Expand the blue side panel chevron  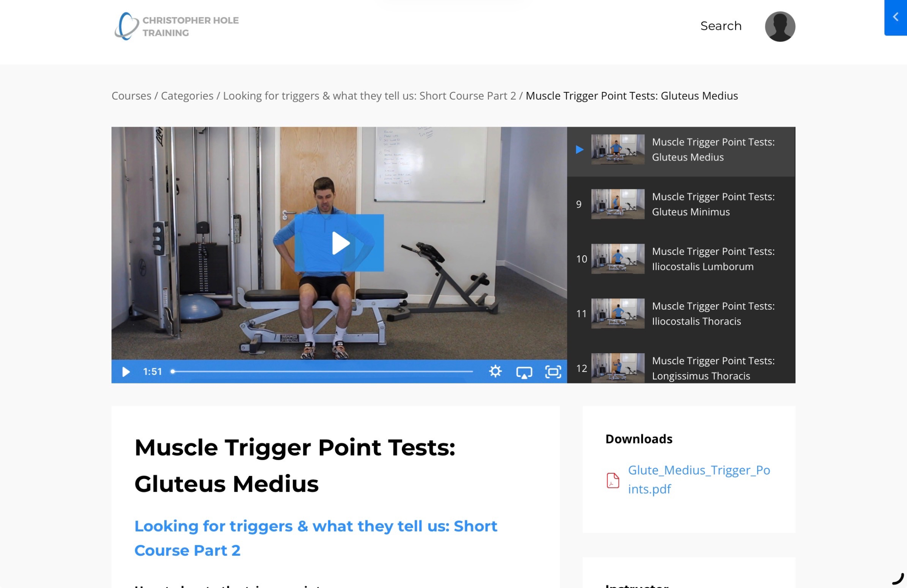[896, 18]
